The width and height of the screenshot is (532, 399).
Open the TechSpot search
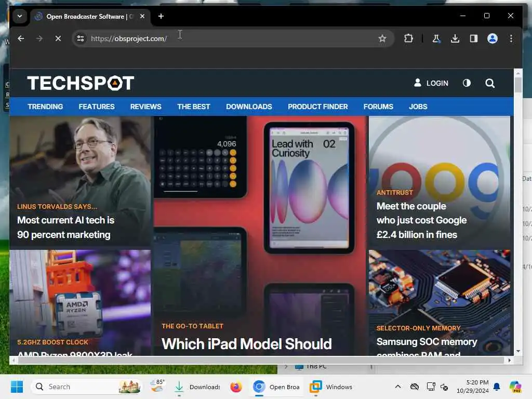490,83
